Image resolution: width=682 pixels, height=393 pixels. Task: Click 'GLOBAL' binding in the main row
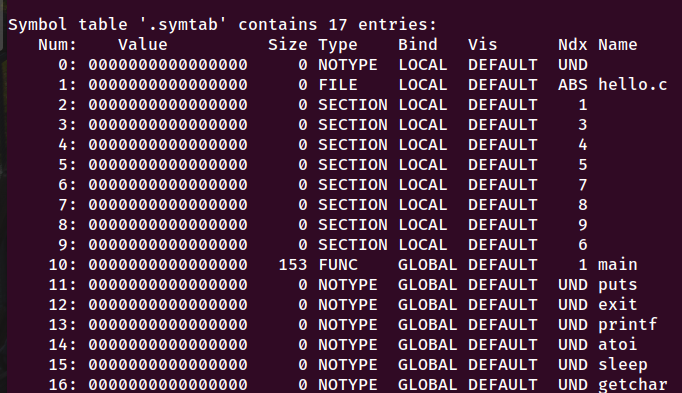coord(428,265)
